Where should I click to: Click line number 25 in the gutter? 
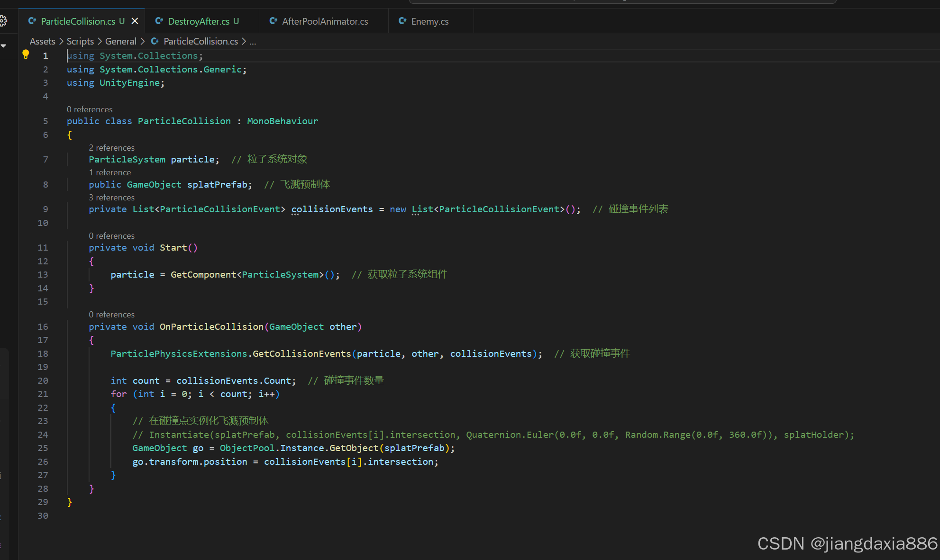(x=43, y=448)
